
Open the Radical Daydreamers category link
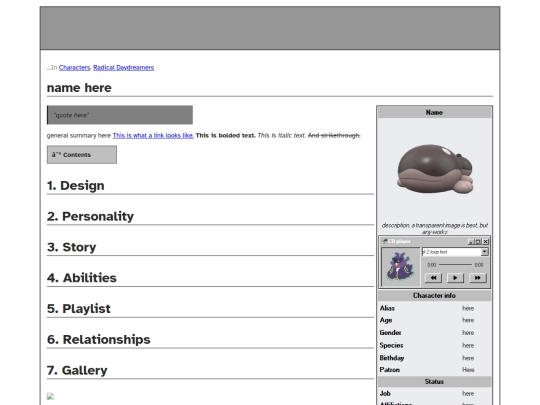[x=123, y=68]
